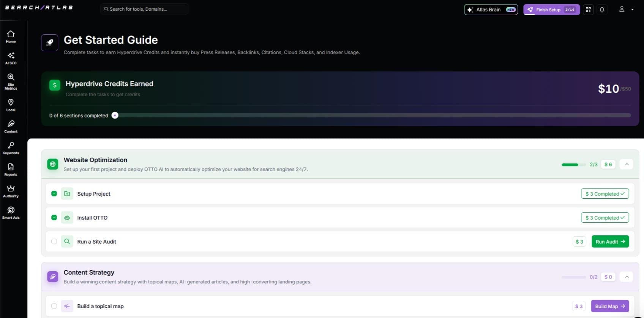Viewport: 644px width, 318px height.
Task: Focus the Search for tools, Domains field
Action: 145,9
